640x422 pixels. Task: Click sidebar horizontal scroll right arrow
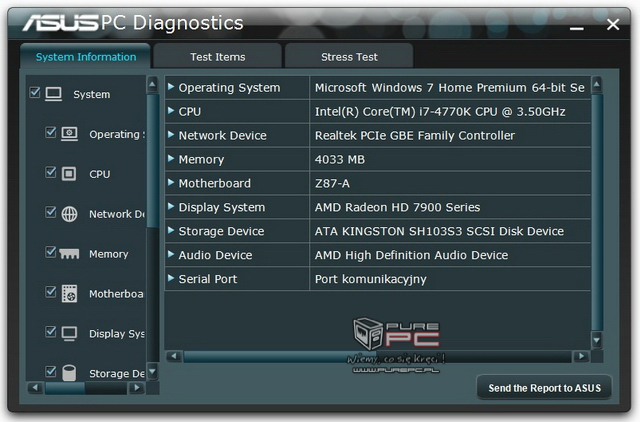[x=137, y=387]
